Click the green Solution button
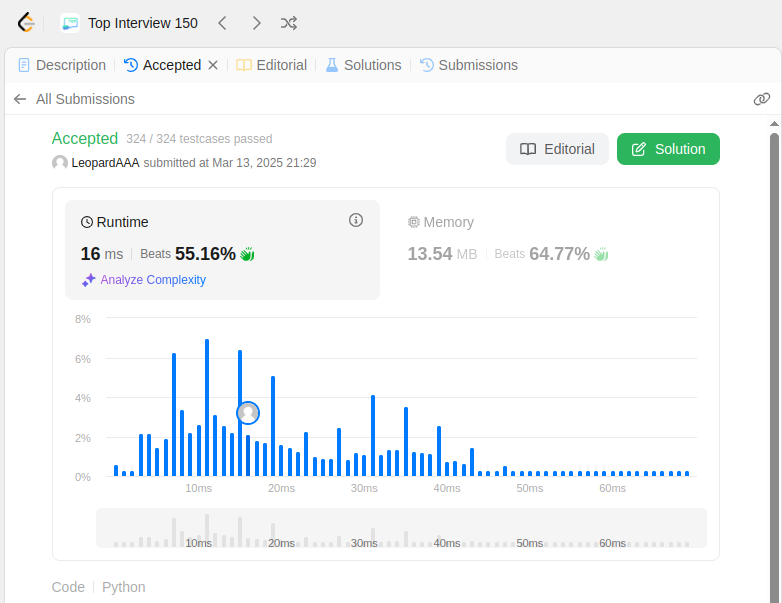This screenshot has height=603, width=782. [x=668, y=149]
